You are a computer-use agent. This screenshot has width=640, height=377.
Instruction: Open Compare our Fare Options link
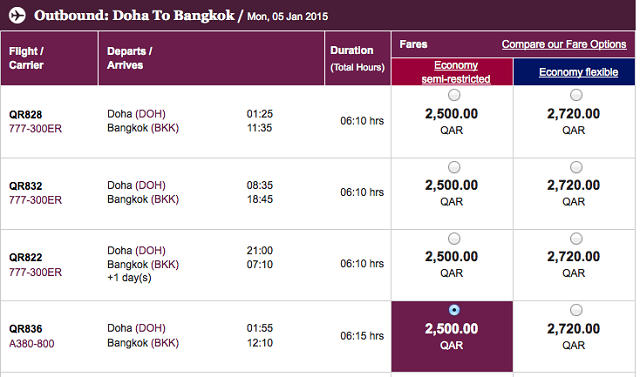564,44
